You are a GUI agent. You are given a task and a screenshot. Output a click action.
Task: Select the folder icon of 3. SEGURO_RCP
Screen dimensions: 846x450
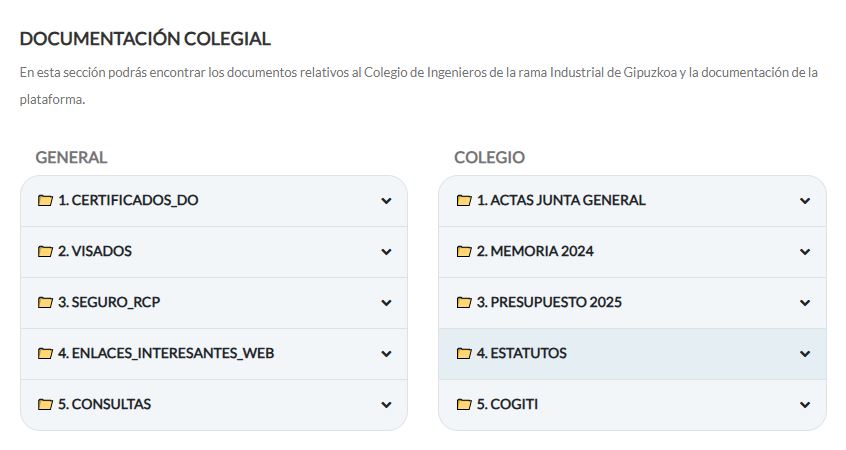(45, 303)
